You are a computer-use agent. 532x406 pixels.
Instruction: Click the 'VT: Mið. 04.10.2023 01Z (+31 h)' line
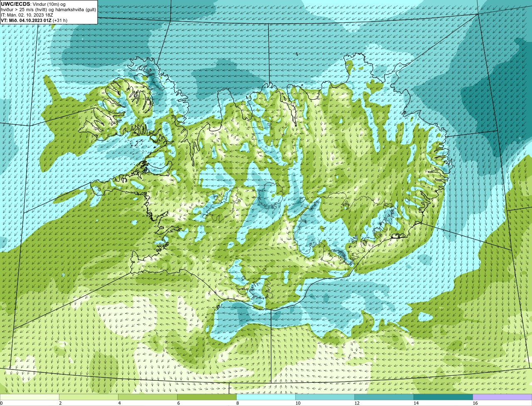click(34, 20)
